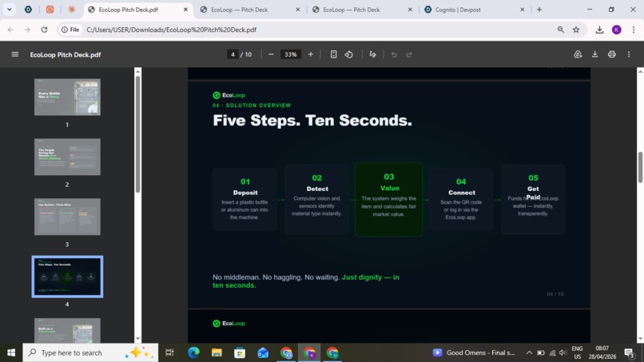Click the zoom out minus button

271,54
